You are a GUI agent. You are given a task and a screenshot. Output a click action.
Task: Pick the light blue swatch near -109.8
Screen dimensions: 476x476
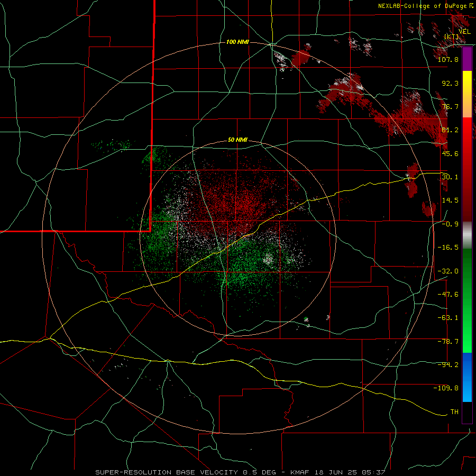click(x=467, y=389)
